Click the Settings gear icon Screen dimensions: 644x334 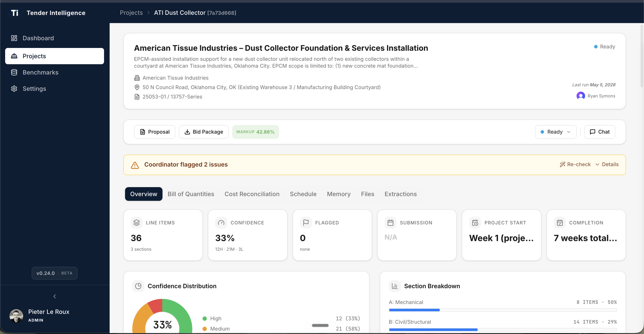coord(14,89)
